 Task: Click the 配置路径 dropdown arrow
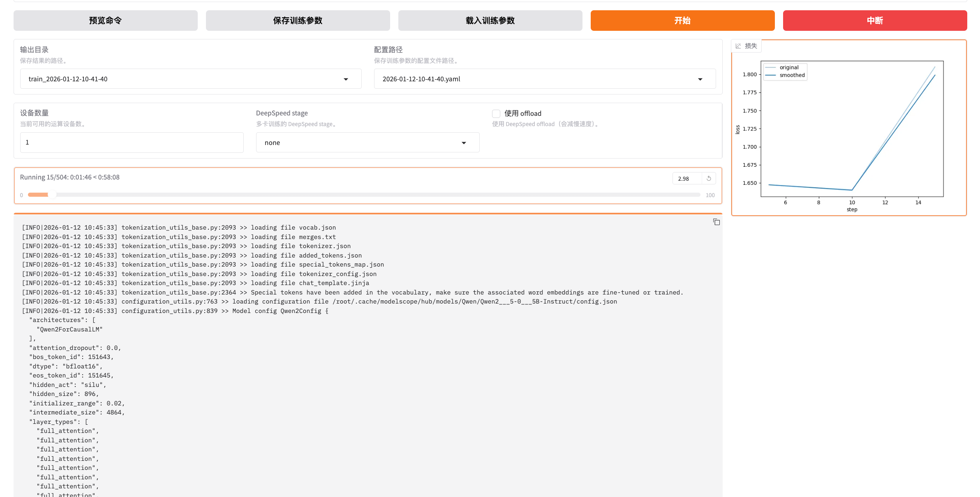pos(700,79)
